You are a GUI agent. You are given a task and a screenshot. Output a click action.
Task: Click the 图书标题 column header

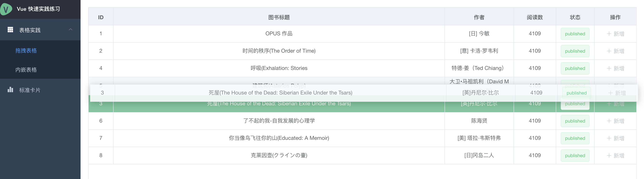coord(279,17)
